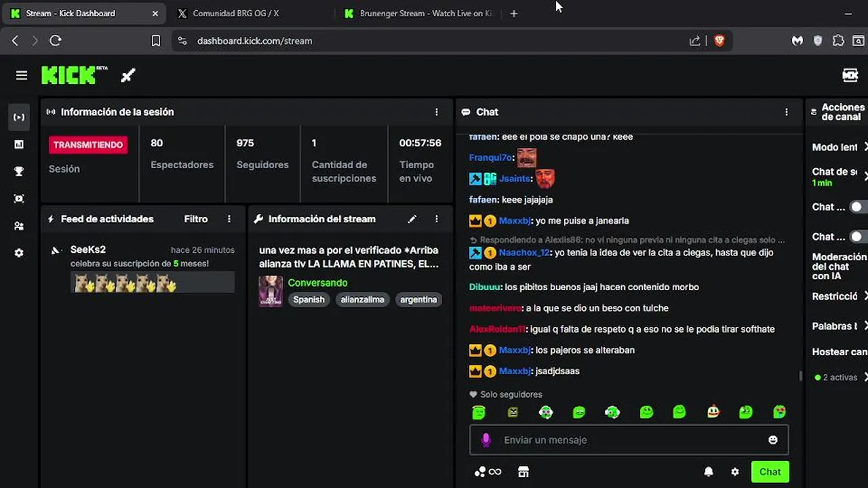Insert the white emote wearing red hat
This screenshot has height=488, width=868.
[x=713, y=411]
